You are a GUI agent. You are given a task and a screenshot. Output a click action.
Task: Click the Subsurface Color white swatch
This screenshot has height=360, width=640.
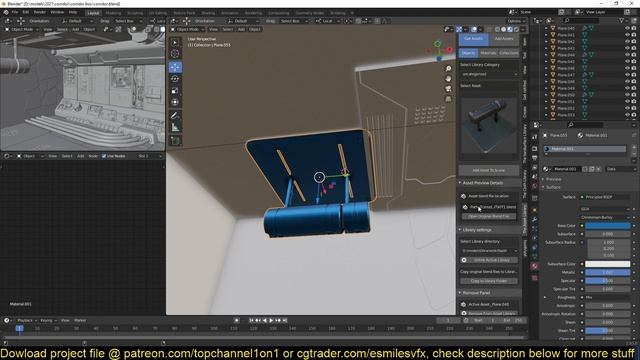(608, 264)
